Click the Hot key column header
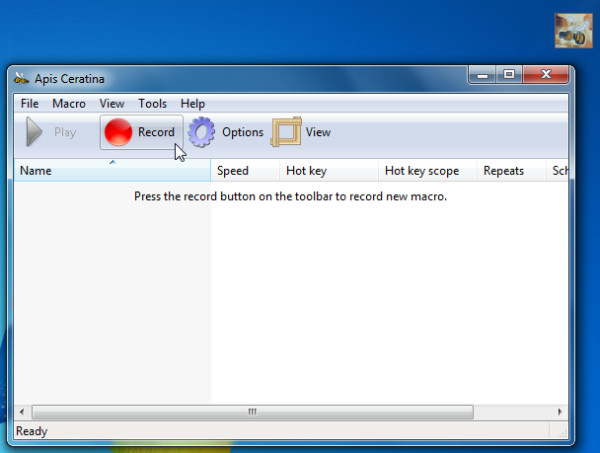The width and height of the screenshot is (600, 453). coord(329,170)
